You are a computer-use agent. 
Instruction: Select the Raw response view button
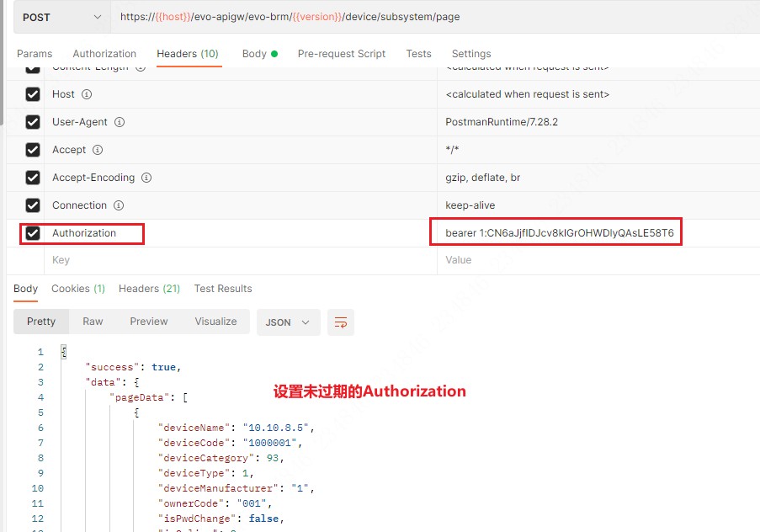click(x=93, y=322)
